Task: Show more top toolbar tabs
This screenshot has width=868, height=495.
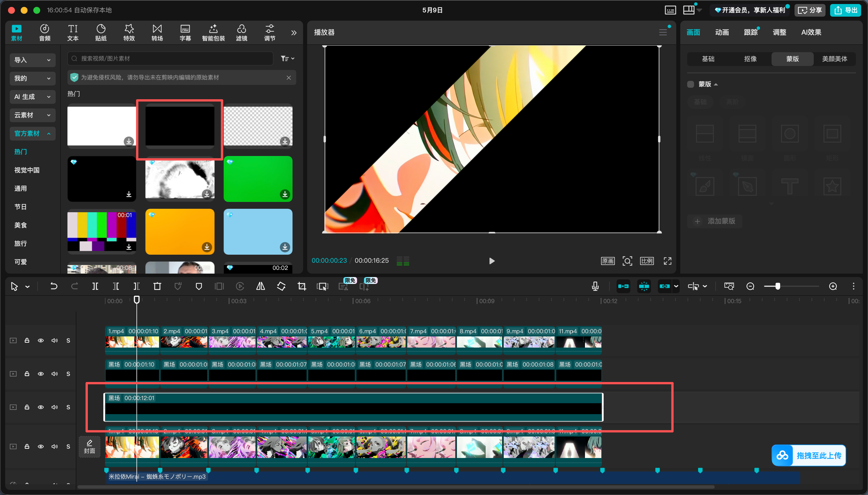Action: tap(294, 33)
